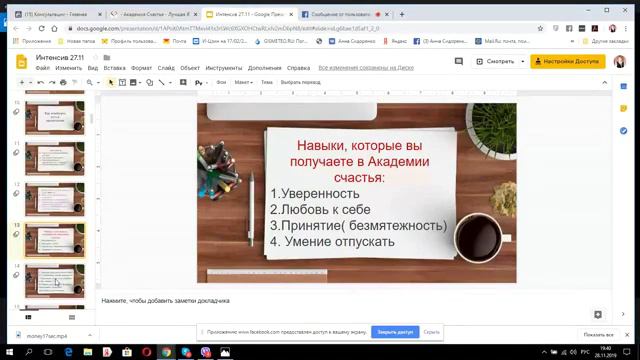The image size is (640, 360).
Task: Start presentation with Смотреть button
Action: pyautogui.click(x=495, y=61)
